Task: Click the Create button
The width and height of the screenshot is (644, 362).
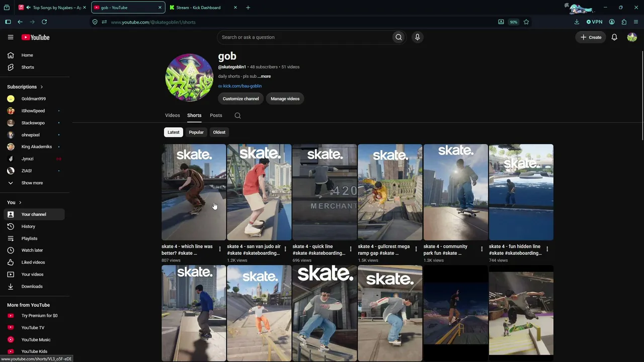Action: [591, 37]
